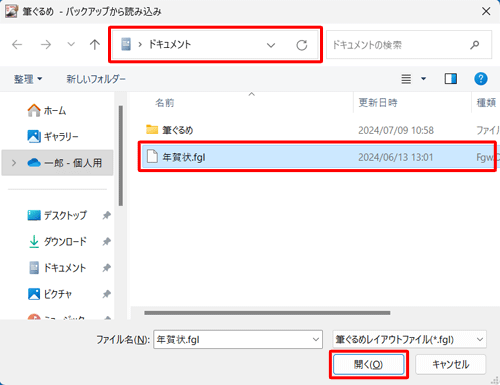Go up one folder level
The height and width of the screenshot is (385, 500).
(x=95, y=44)
